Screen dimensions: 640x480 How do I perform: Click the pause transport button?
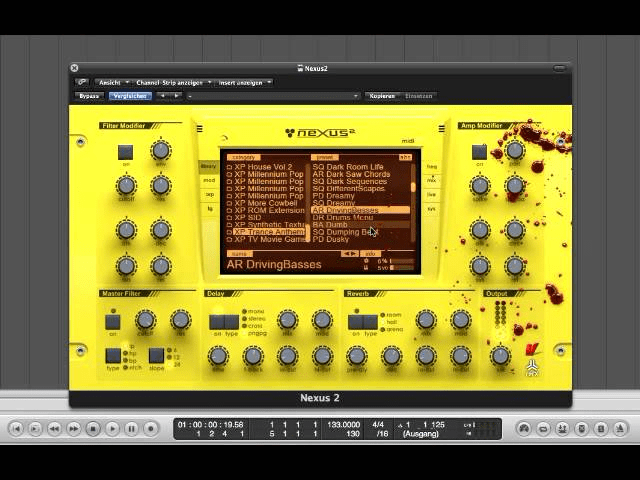tap(131, 428)
